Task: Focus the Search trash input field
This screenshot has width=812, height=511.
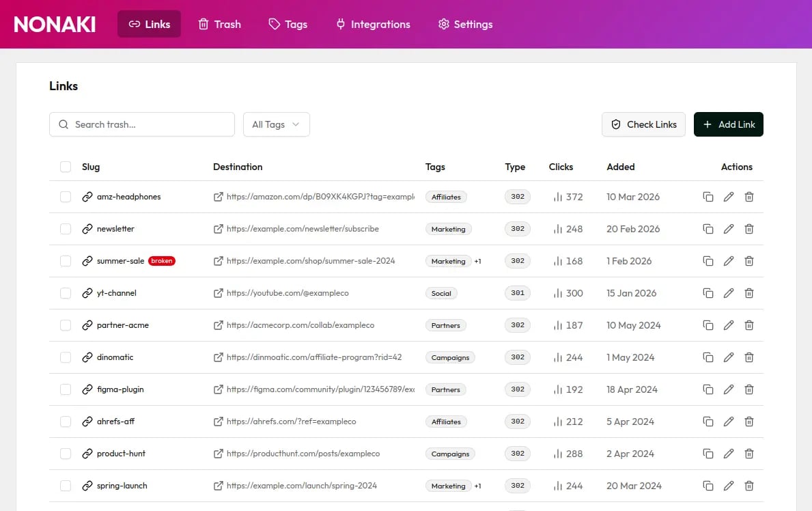Action: click(142, 124)
